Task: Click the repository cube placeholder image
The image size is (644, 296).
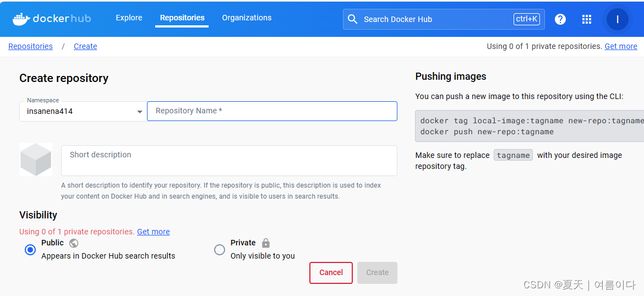Action: coord(36,160)
